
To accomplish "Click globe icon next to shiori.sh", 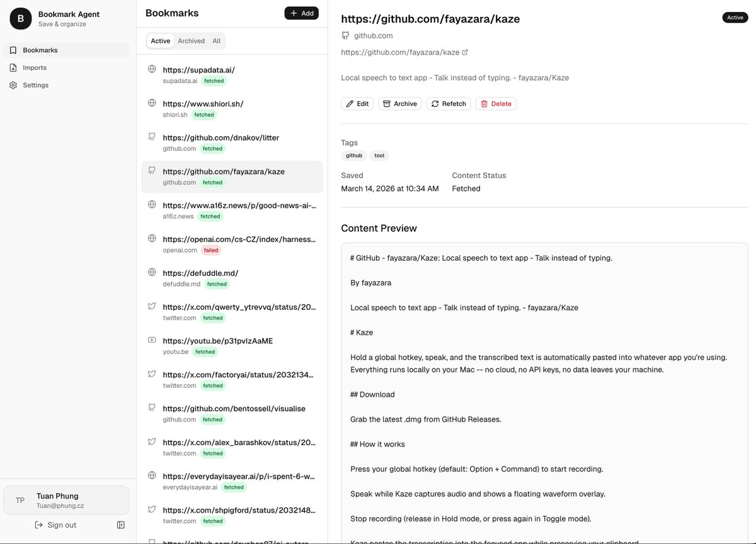I will pos(152,103).
